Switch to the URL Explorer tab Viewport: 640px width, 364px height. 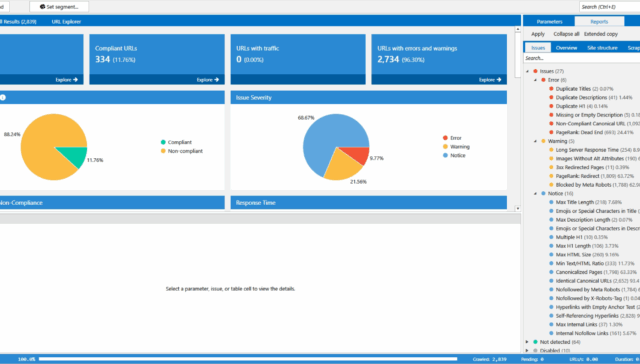pos(66,22)
